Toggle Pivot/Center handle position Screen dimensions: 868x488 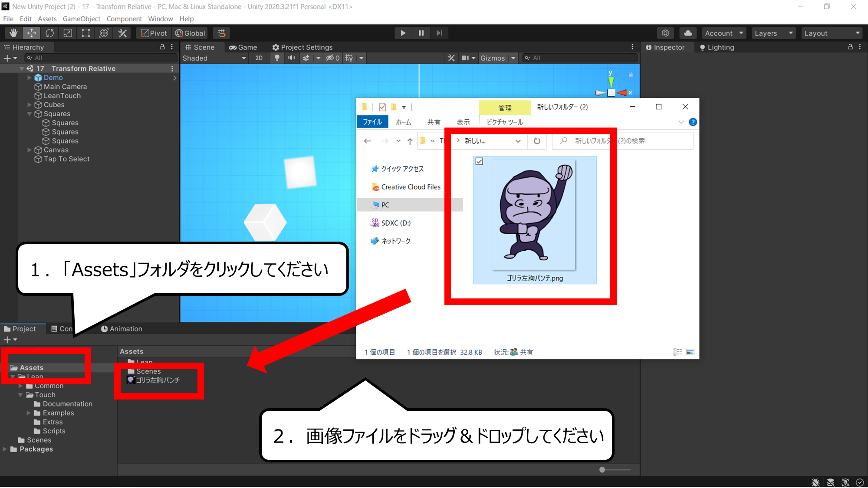(x=154, y=33)
